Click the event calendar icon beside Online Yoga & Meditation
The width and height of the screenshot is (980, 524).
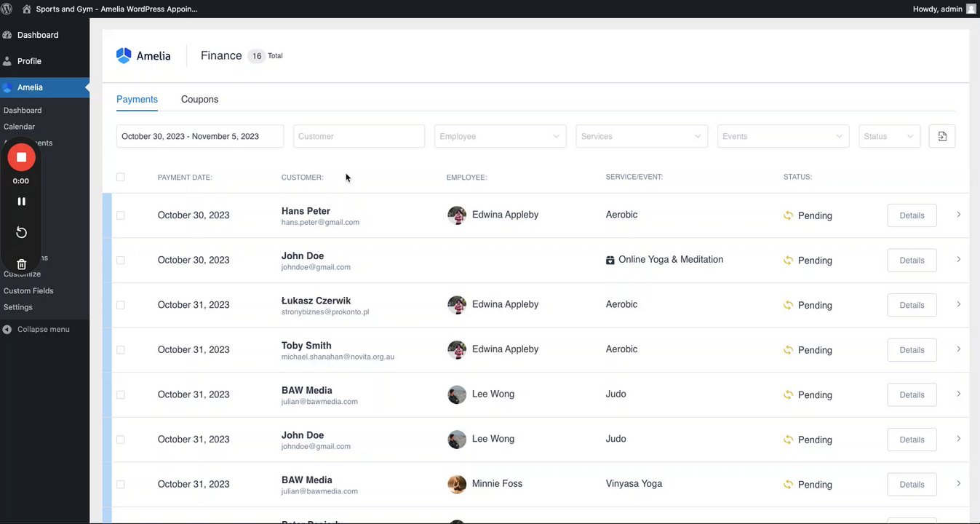610,260
